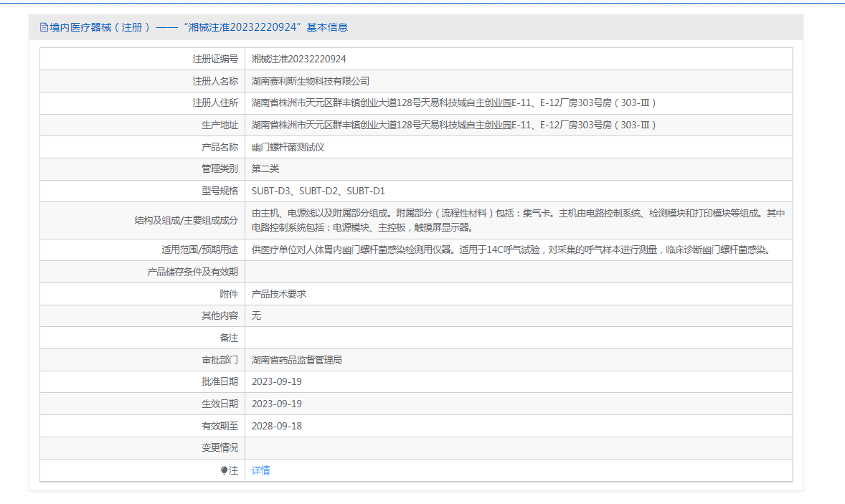Select registration number 湘械注准20232220924 in the table

(x=298, y=60)
